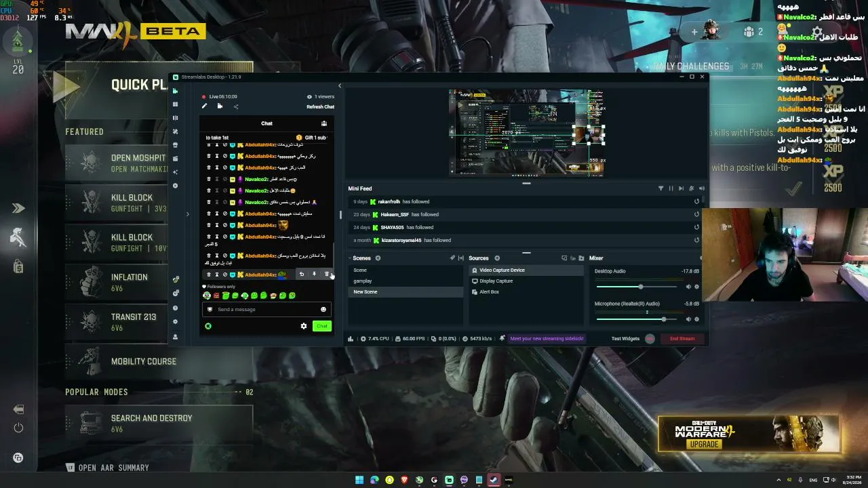Pause the Mini Feed alert queue
Viewport: 868px width, 488px height.
tap(671, 188)
